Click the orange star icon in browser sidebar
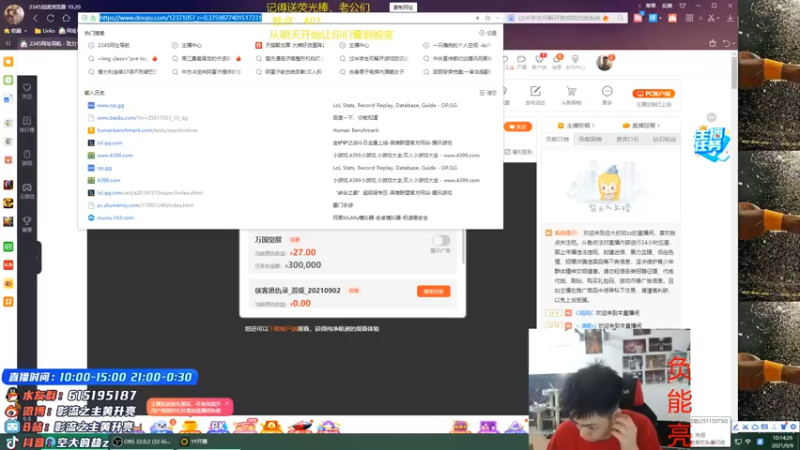This screenshot has height=450, width=800. (x=8, y=62)
